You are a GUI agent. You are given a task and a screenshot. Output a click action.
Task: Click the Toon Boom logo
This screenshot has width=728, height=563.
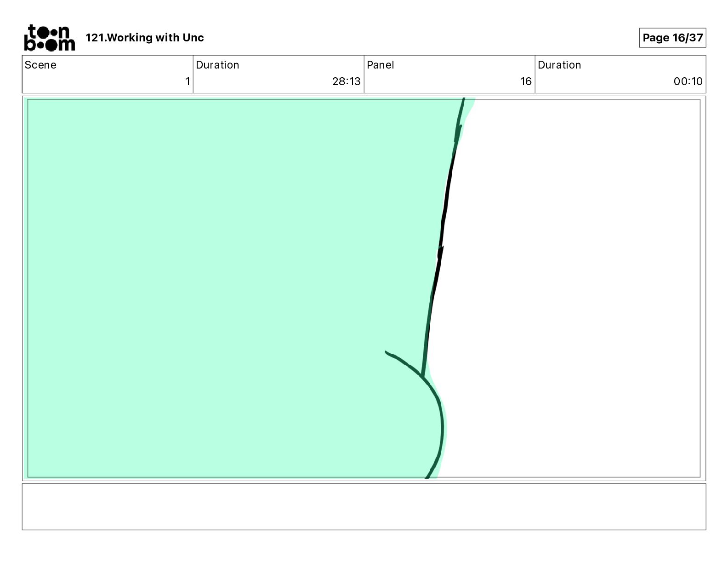49,38
